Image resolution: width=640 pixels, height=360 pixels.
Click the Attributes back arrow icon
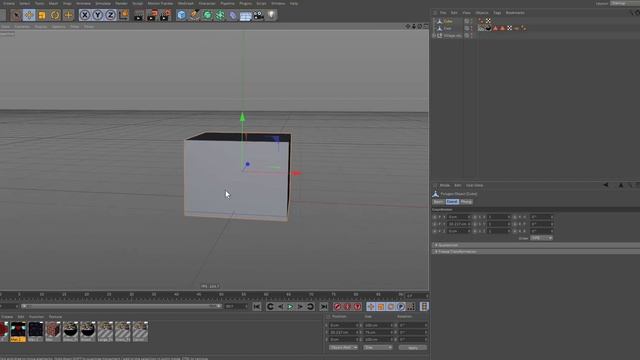click(606, 185)
